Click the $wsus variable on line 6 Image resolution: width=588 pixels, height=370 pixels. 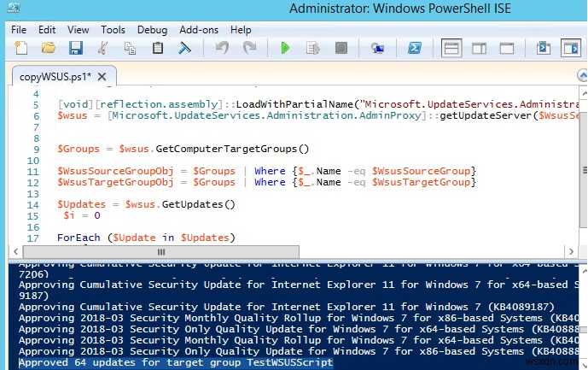coord(73,115)
